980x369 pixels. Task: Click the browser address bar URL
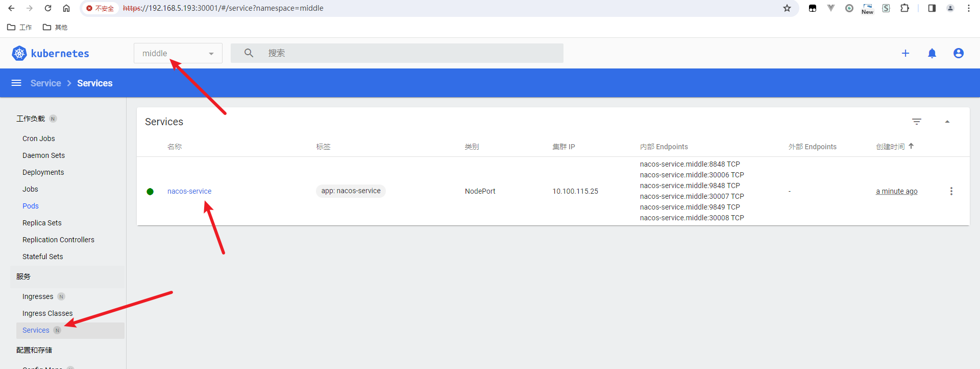pyautogui.click(x=223, y=8)
